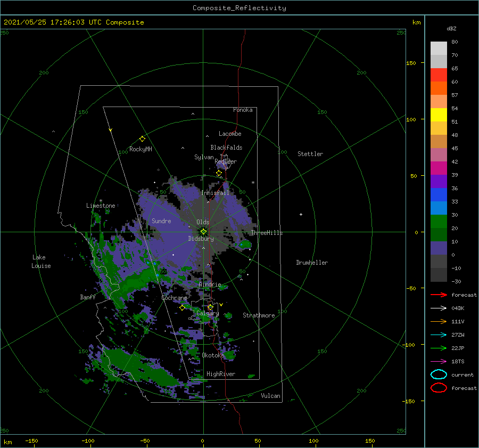Screen dimensions: 479x448
Task: Click the 2021/05/25 17:26:03 UTC timestamp
Action: pyautogui.click(x=73, y=22)
